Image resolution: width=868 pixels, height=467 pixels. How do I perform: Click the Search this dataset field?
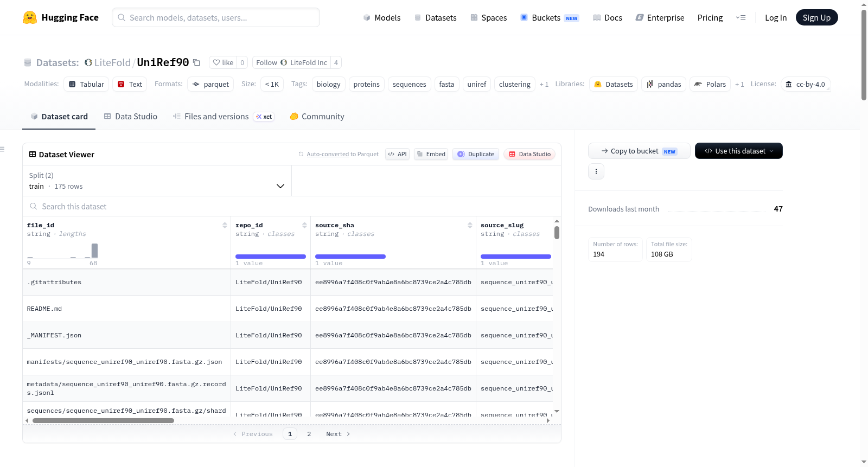(292, 206)
